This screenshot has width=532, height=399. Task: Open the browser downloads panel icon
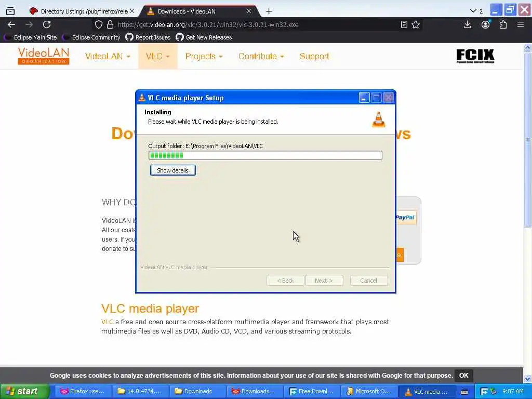(x=467, y=24)
